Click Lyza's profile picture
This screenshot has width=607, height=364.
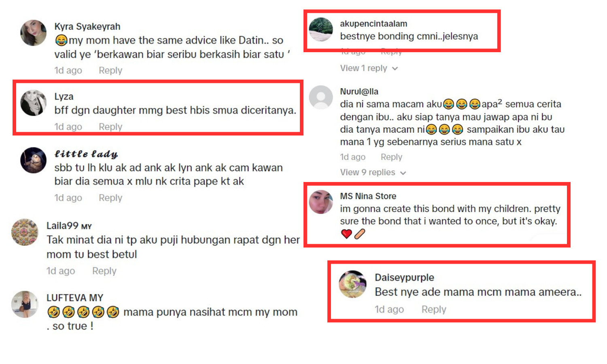click(34, 103)
